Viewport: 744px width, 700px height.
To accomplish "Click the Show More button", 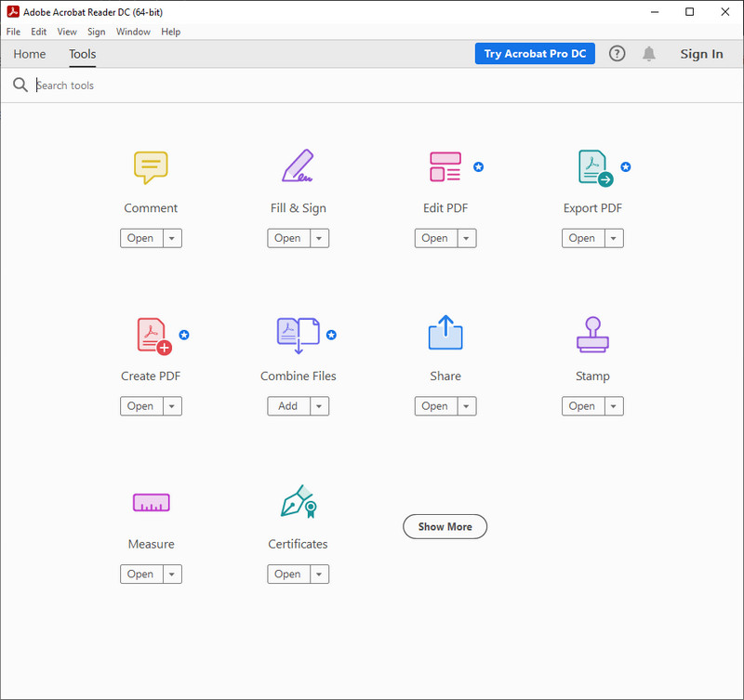I will [445, 527].
